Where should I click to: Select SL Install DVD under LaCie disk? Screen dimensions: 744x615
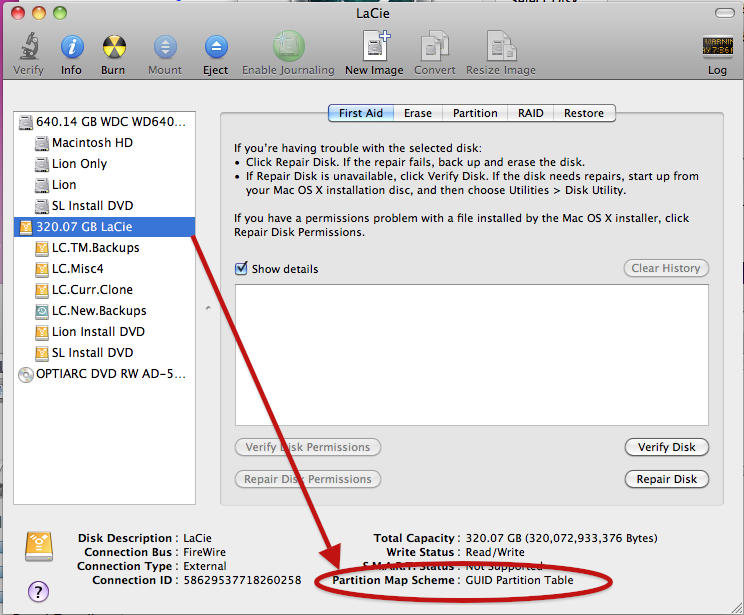[104, 353]
